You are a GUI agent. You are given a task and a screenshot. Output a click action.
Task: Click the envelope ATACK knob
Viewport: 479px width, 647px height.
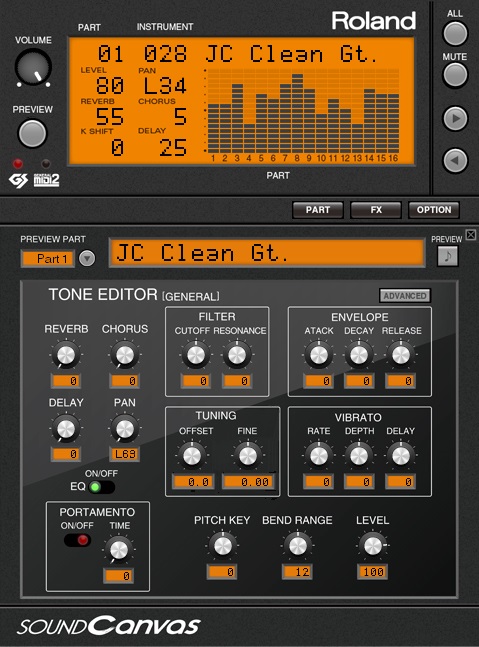click(x=319, y=355)
